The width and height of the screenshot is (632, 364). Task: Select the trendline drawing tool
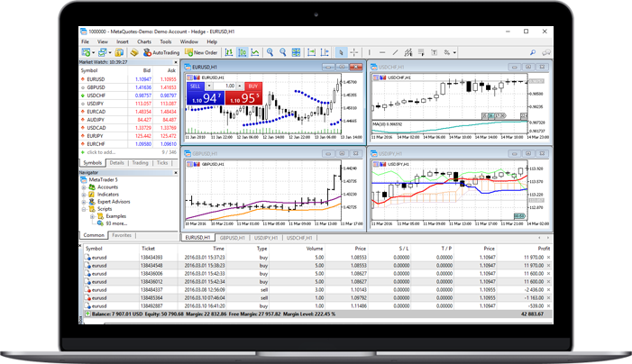(395, 52)
